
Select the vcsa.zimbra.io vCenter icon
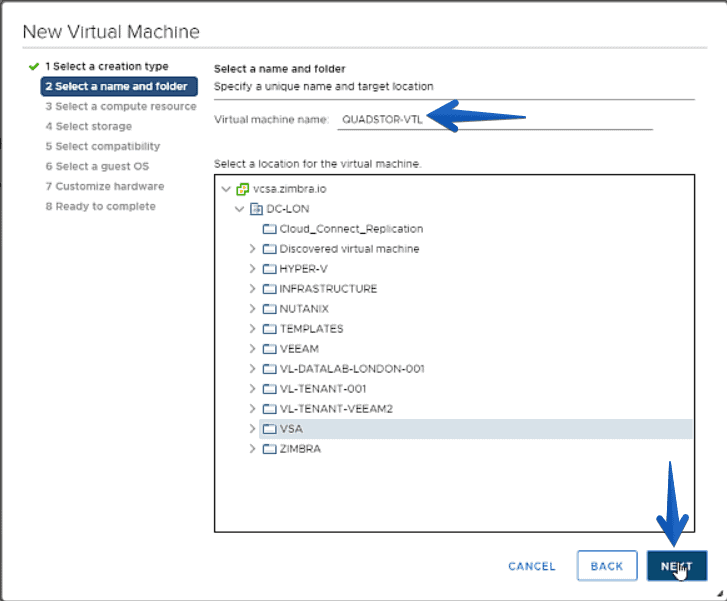tap(242, 189)
